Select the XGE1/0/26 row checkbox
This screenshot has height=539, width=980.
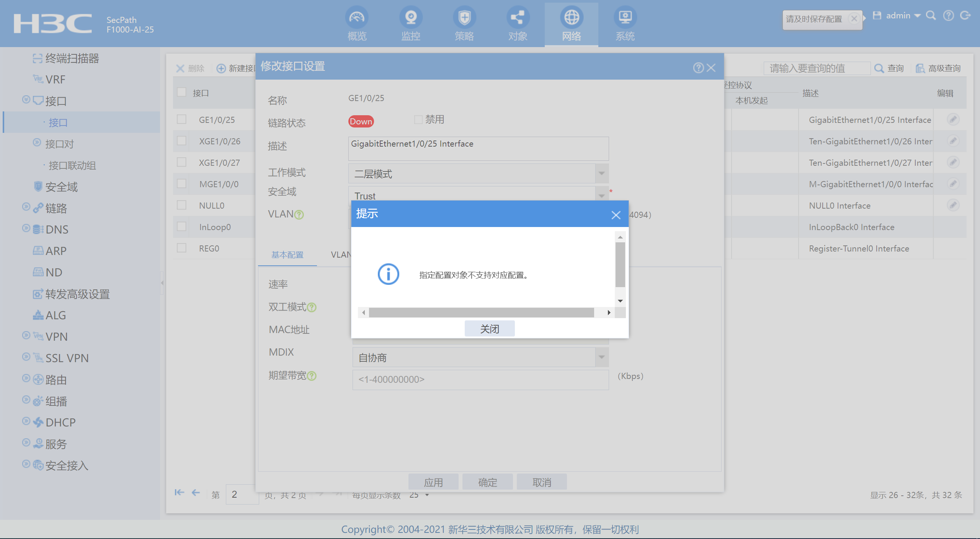tap(181, 141)
